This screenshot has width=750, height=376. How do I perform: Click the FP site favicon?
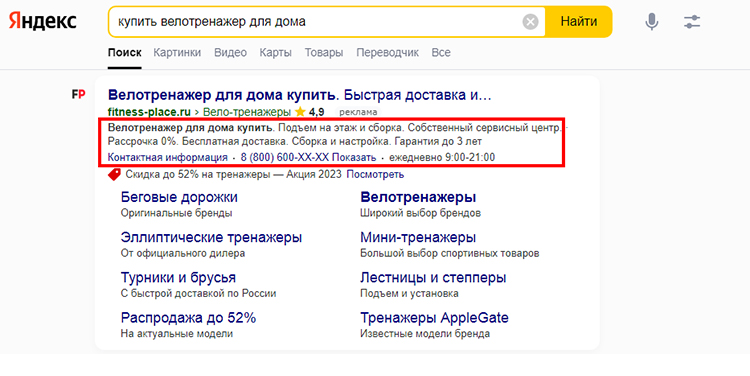pos(78,95)
